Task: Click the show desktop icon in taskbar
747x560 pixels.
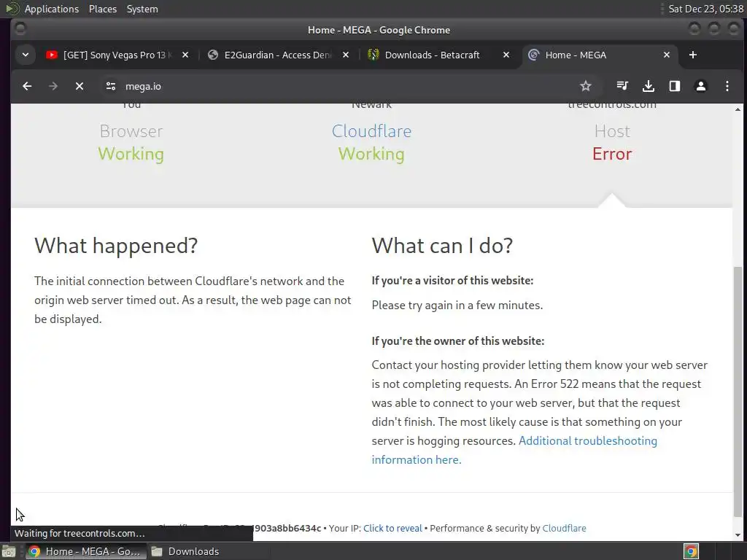Action: [x=8, y=551]
